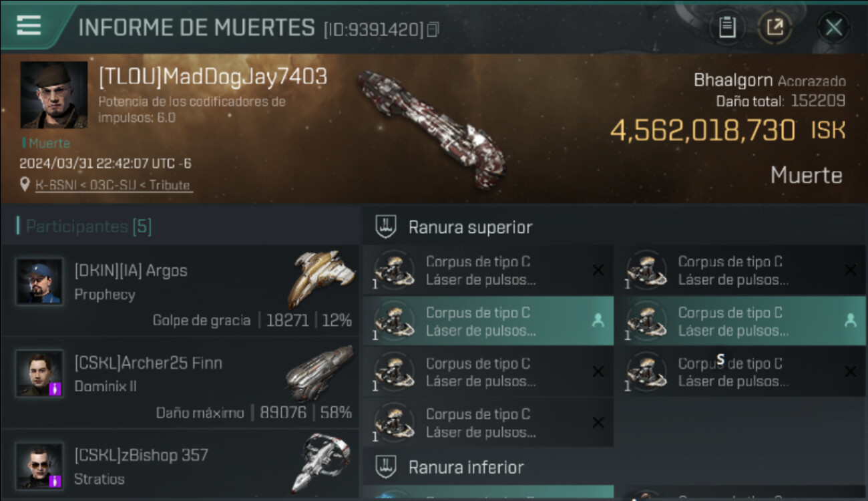Open Archer25 Finn pilot portrait
The width and height of the screenshot is (868, 501).
pos(39,373)
